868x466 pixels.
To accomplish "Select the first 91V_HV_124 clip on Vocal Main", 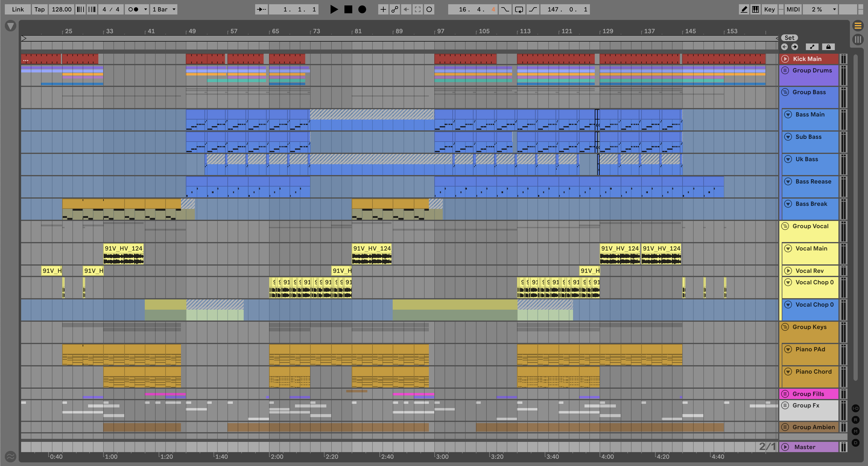I will (123, 248).
